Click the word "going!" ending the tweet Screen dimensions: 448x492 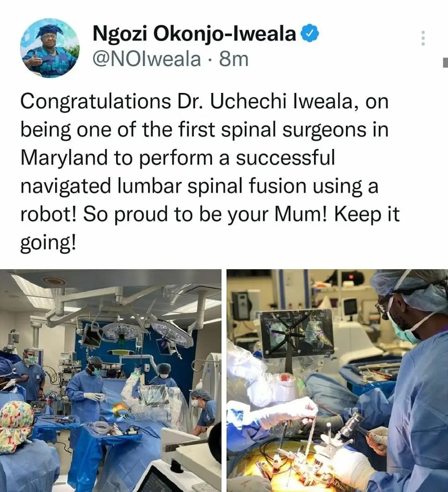(48, 242)
